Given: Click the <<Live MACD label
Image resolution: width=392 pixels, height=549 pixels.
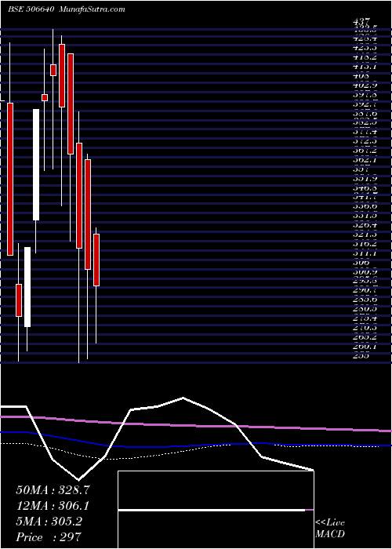Looking at the screenshot, I should pos(330,529).
